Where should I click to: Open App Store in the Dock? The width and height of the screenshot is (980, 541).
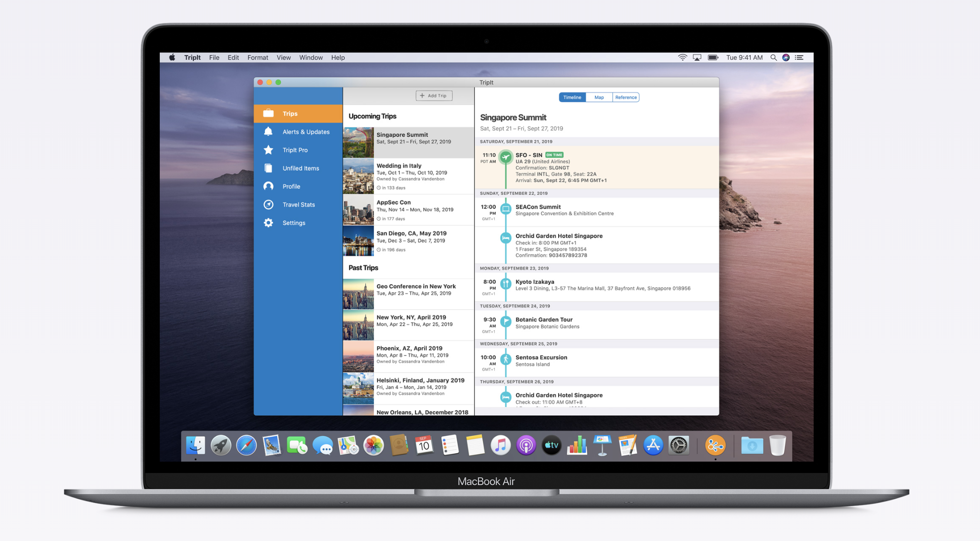click(x=653, y=445)
